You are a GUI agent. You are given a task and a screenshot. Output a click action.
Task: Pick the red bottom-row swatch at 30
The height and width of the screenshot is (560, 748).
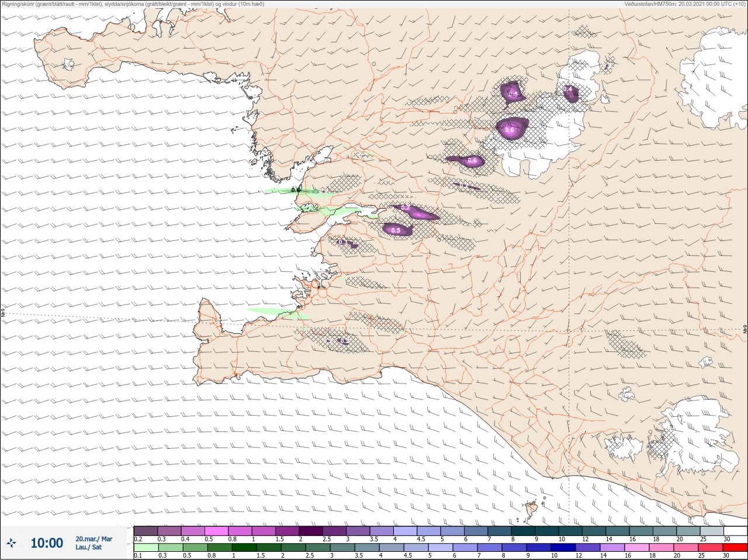[735, 548]
